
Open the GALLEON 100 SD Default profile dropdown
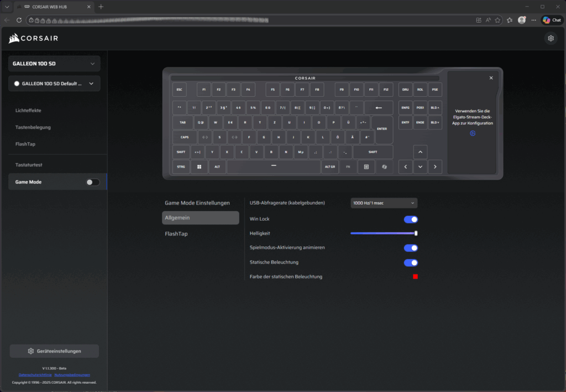click(x=54, y=83)
